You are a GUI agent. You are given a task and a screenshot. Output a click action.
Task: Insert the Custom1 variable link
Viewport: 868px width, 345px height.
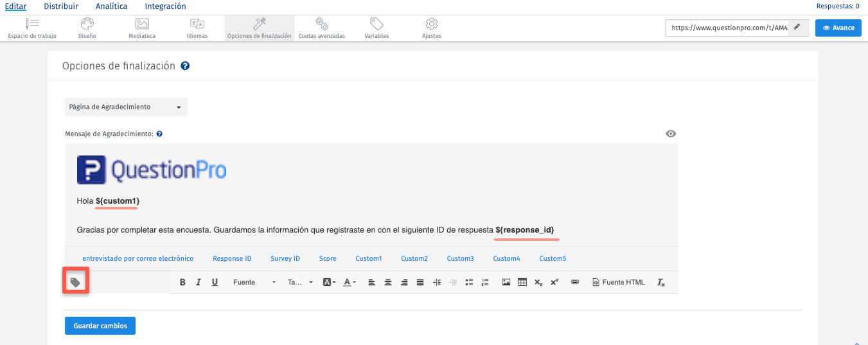click(369, 258)
